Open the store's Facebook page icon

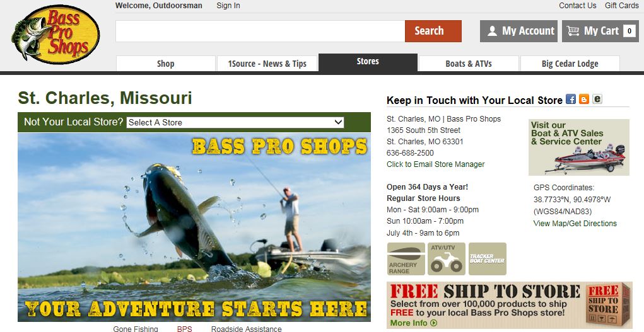point(570,99)
